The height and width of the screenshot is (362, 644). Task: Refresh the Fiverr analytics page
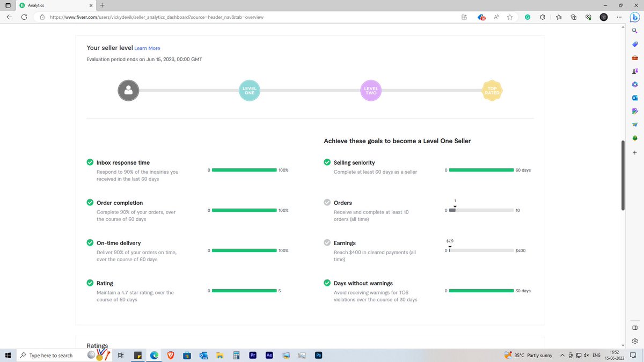(x=24, y=17)
